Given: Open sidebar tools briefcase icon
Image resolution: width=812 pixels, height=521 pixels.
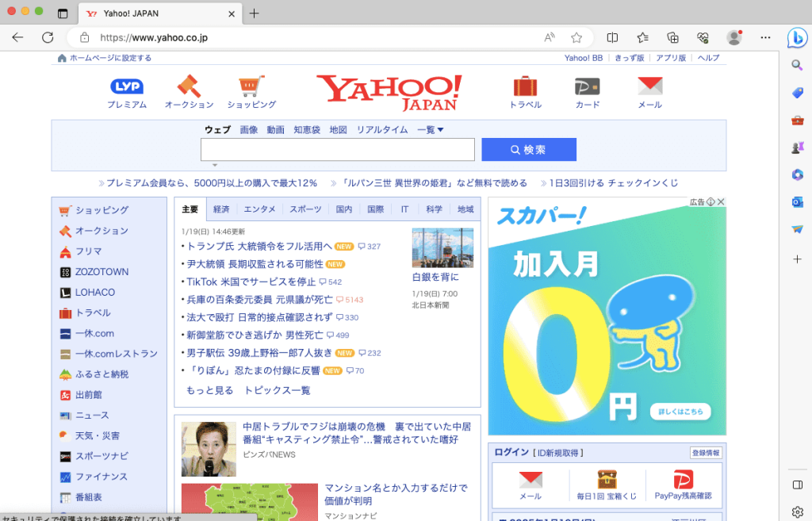Looking at the screenshot, I should (798, 121).
